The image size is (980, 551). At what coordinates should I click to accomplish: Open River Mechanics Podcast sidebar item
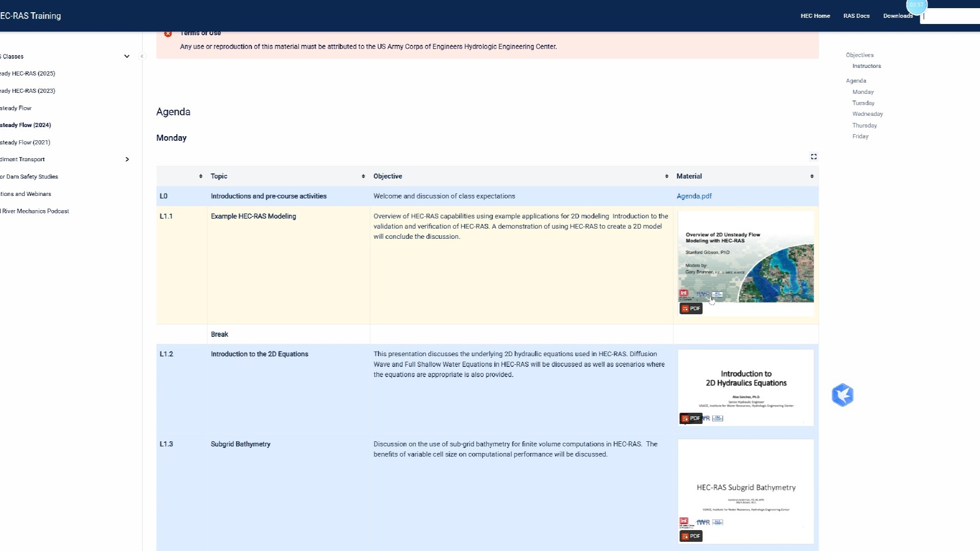pos(35,211)
